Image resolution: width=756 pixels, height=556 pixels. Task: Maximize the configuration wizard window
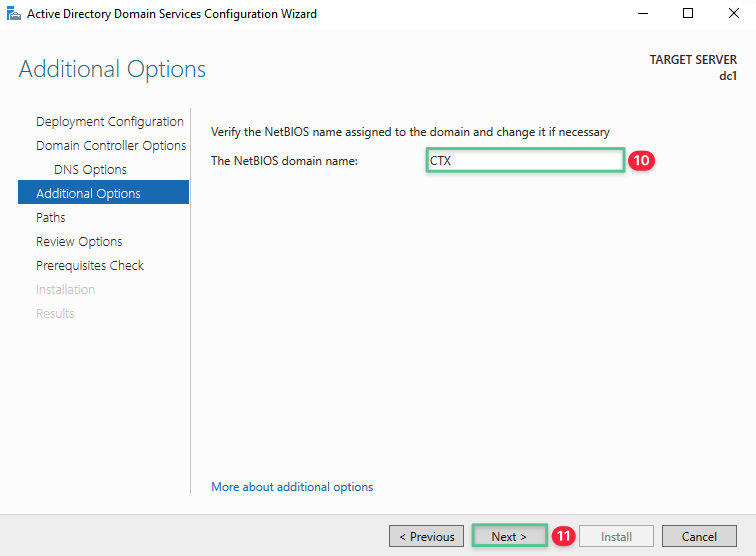coord(688,14)
